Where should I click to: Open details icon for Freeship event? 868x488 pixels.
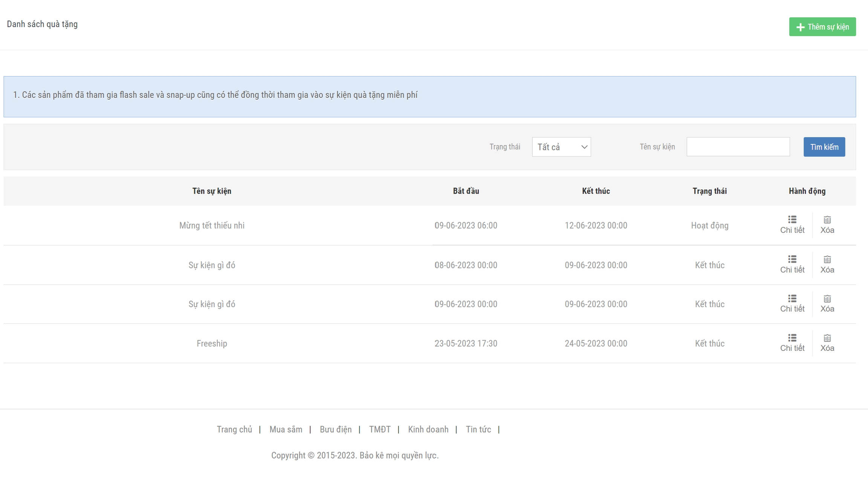tap(792, 338)
